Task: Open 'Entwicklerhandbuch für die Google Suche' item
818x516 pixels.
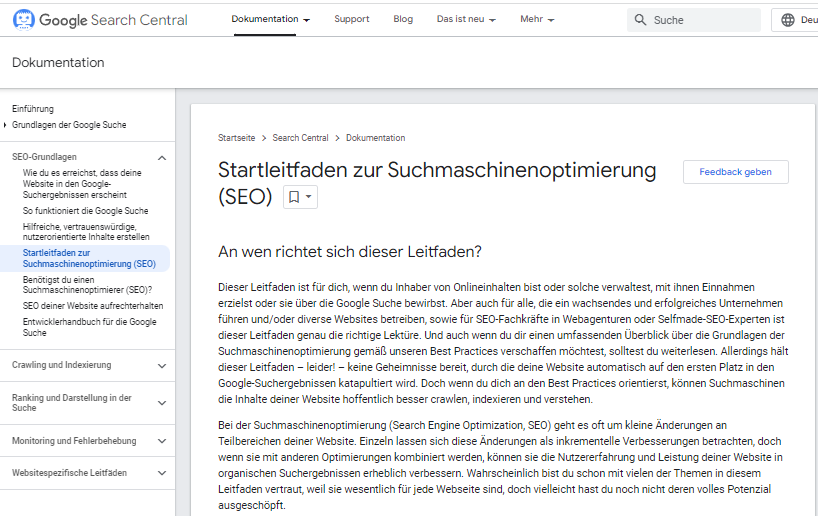Action: [x=89, y=327]
